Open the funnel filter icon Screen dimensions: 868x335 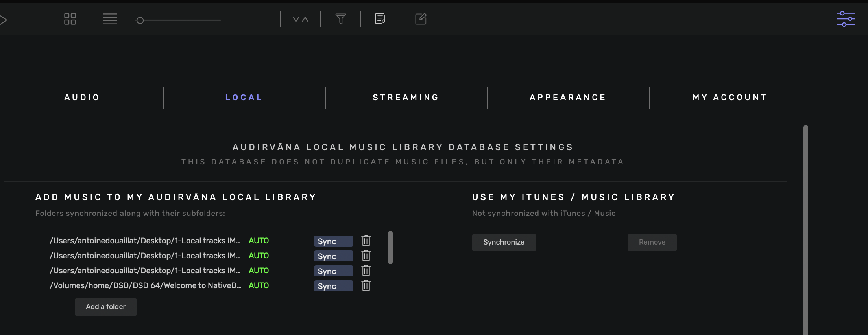point(341,19)
